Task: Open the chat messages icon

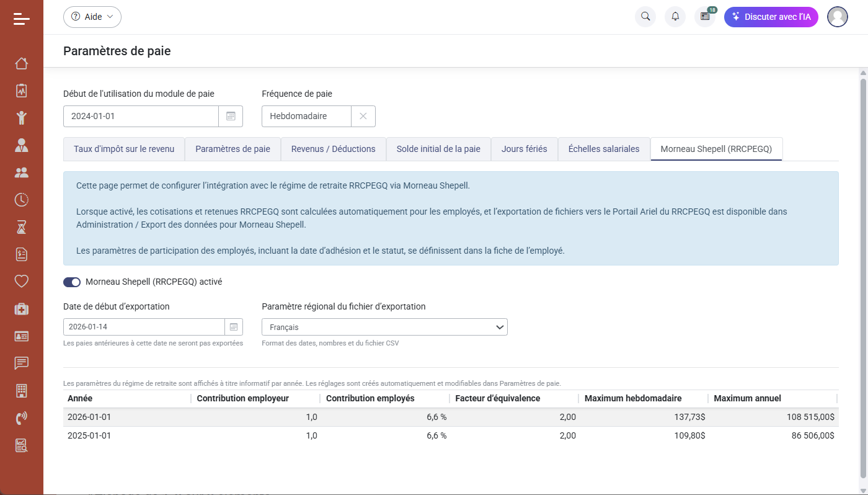Action: coord(21,363)
